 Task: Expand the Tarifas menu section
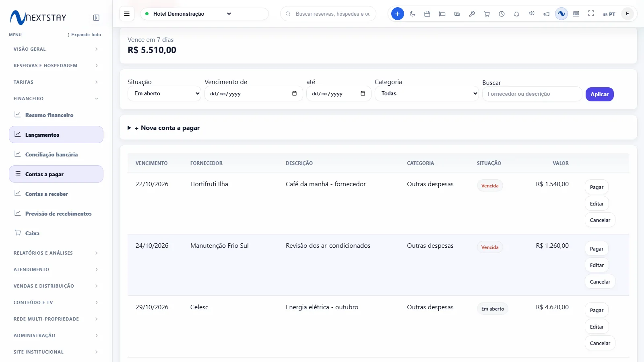tap(56, 82)
